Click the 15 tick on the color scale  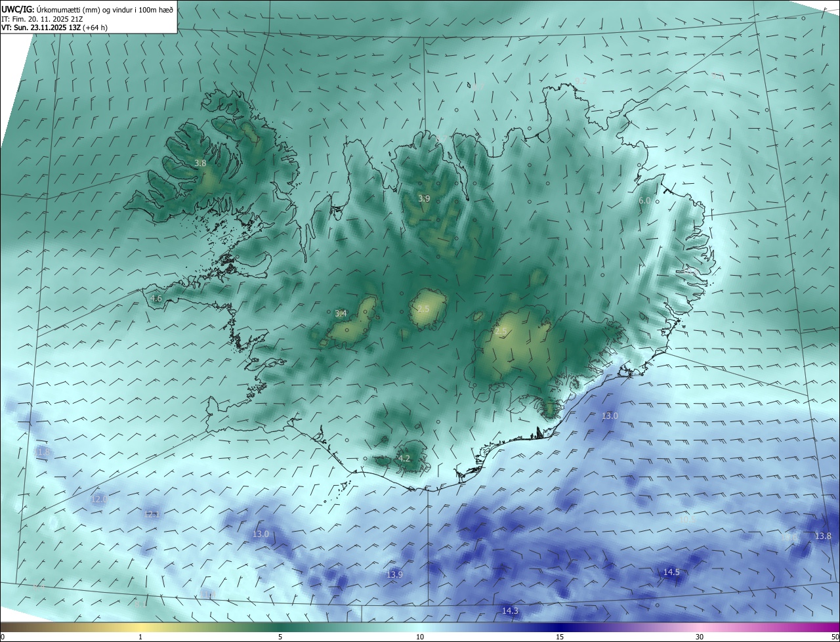coord(560,637)
